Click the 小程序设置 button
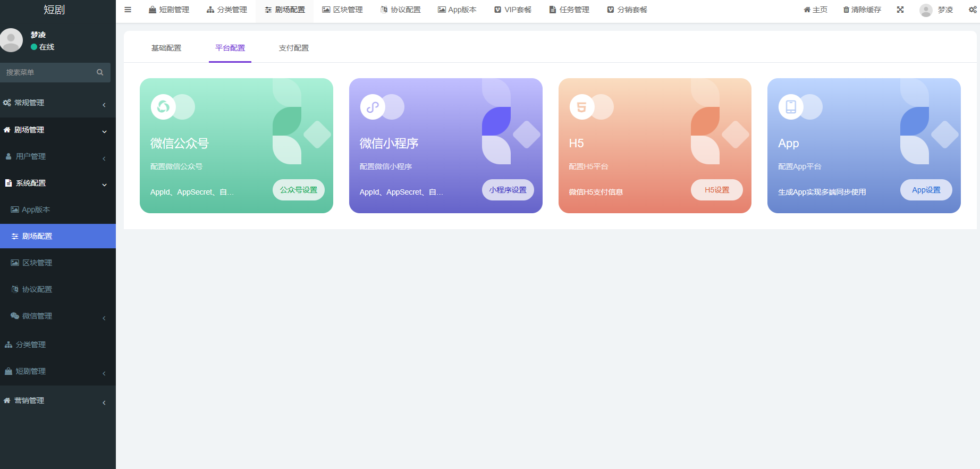980x469 pixels. point(508,190)
